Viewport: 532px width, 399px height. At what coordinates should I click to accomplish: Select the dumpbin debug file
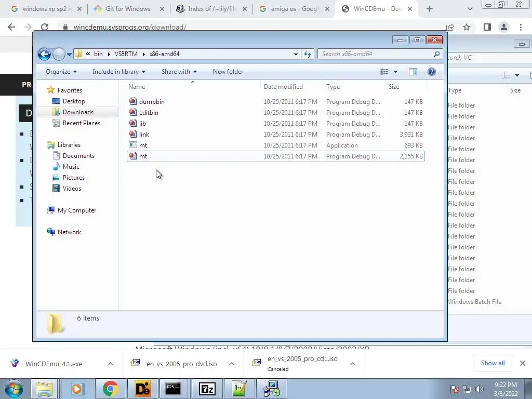275,101
